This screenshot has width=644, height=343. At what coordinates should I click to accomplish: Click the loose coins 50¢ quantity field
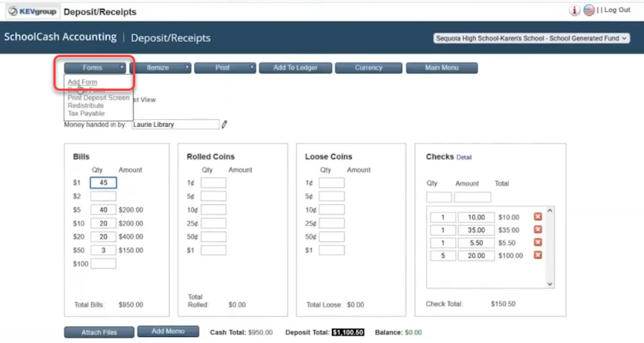[331, 236]
